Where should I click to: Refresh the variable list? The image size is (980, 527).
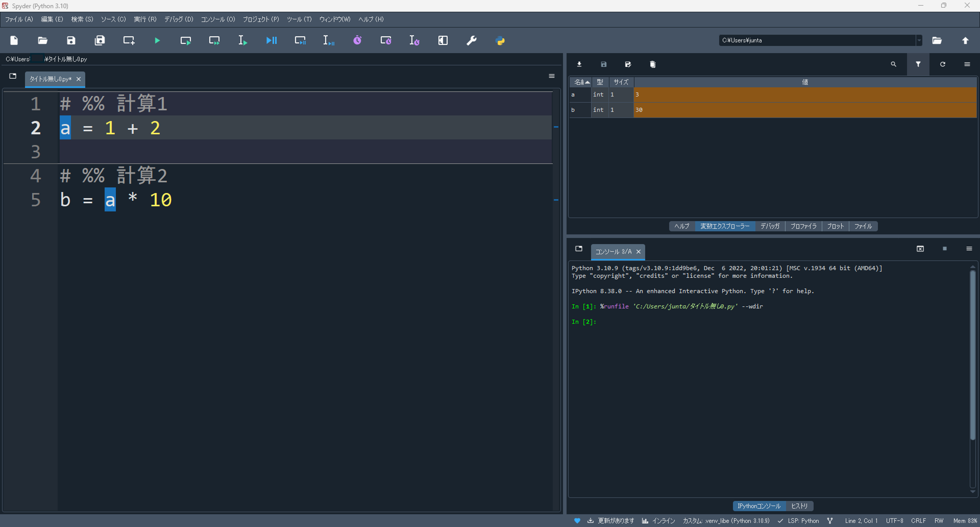click(x=943, y=64)
